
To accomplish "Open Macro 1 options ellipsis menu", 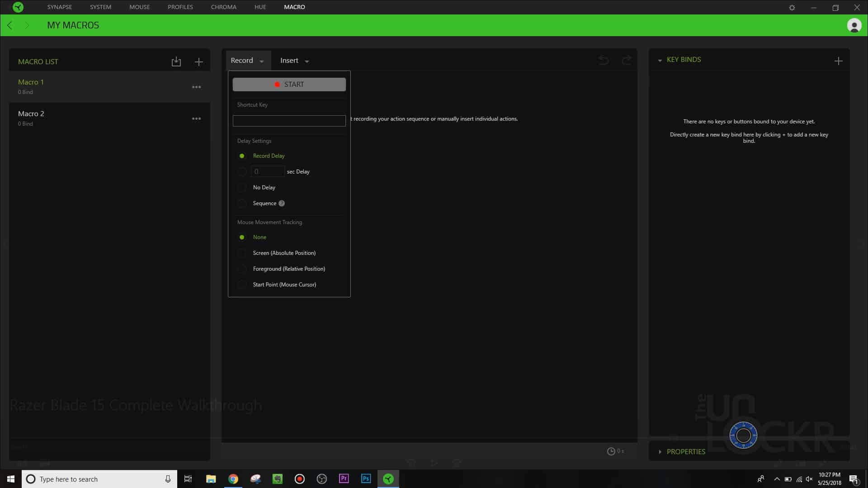I will 196,87.
